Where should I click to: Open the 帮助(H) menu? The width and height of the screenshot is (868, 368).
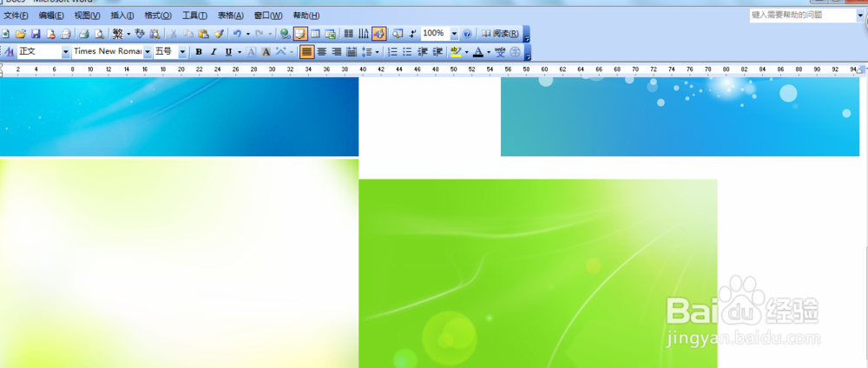click(306, 16)
